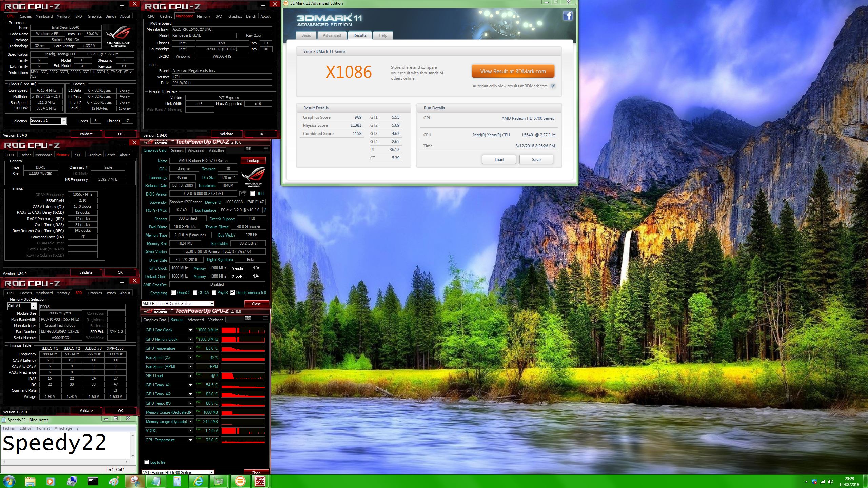Click the network signal tray icon
This screenshot has height=488, width=868.
(x=823, y=482)
